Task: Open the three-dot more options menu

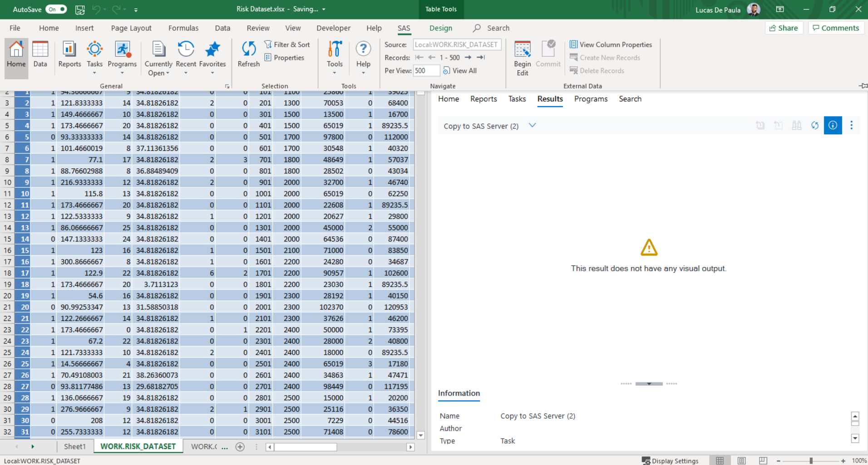Action: (x=851, y=126)
